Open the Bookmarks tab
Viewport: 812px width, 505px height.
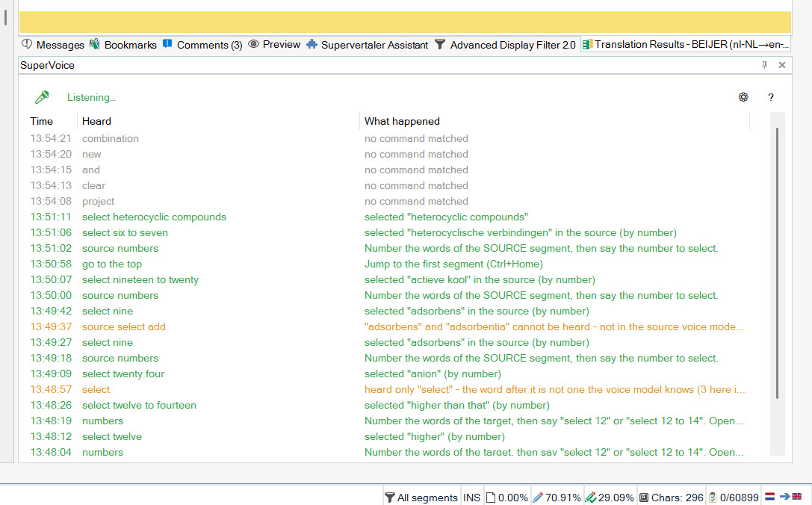[123, 45]
